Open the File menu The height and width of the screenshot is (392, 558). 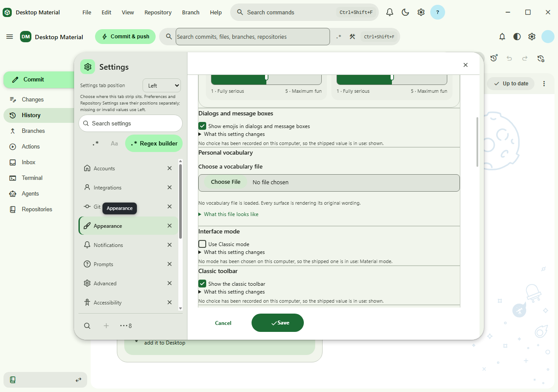pyautogui.click(x=87, y=12)
